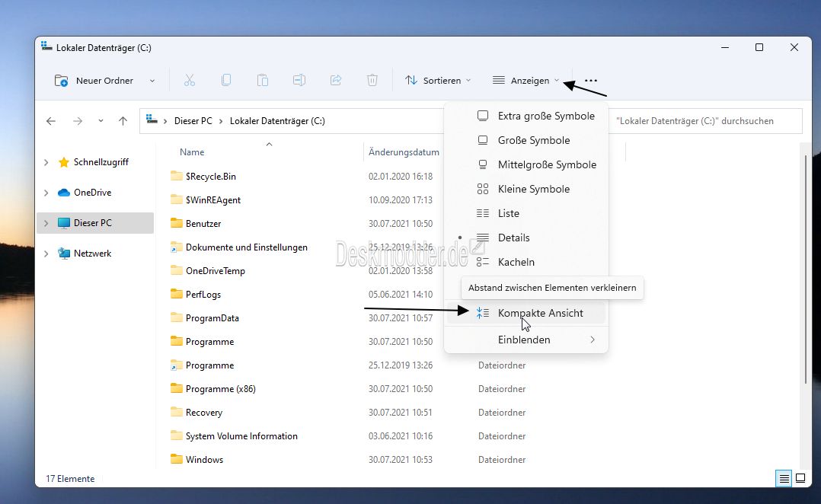Open the three-dot more options menu
Image resolution: width=821 pixels, height=504 pixels.
[591, 81]
